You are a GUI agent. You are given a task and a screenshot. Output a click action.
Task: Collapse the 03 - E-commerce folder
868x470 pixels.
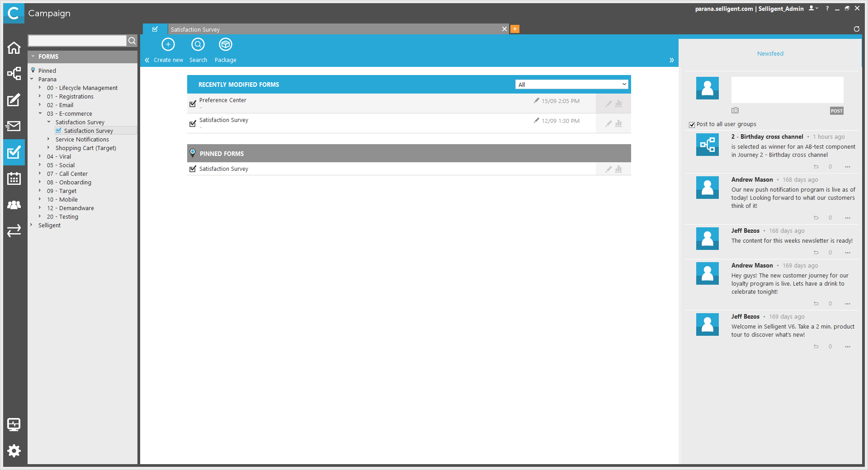40,113
